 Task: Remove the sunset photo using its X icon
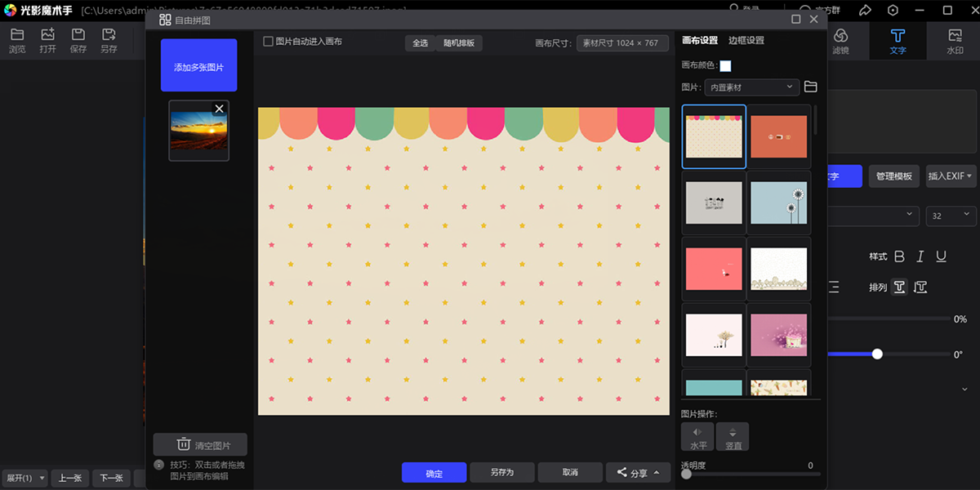pyautogui.click(x=219, y=109)
